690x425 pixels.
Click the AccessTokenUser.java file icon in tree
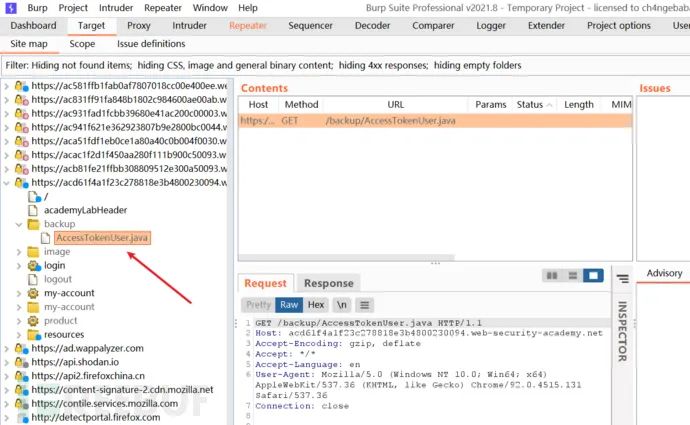tap(45, 238)
